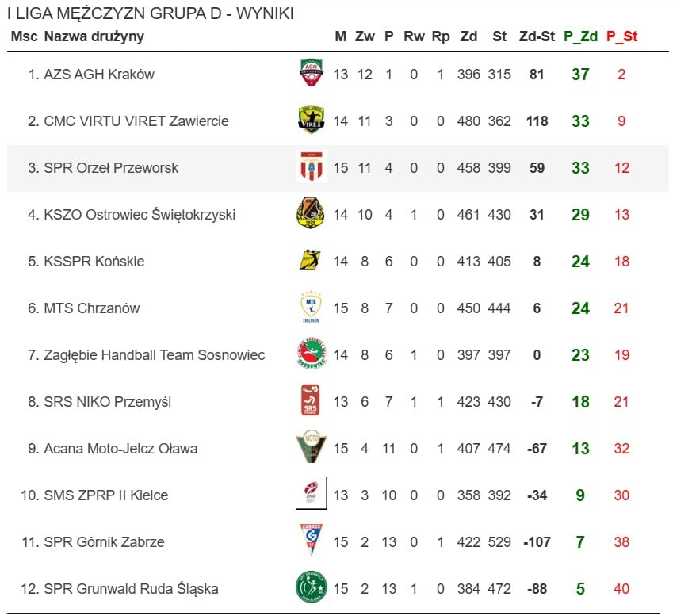Image resolution: width=673 pixels, height=616 pixels.
Task: Click the SRS NIKO Przemyśl logo
Action: point(311,401)
